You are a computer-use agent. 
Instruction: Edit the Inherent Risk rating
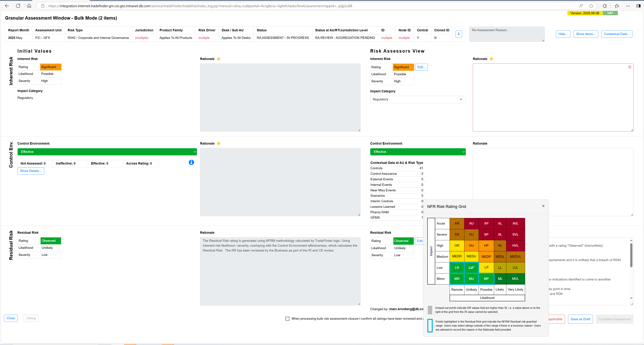click(x=421, y=67)
